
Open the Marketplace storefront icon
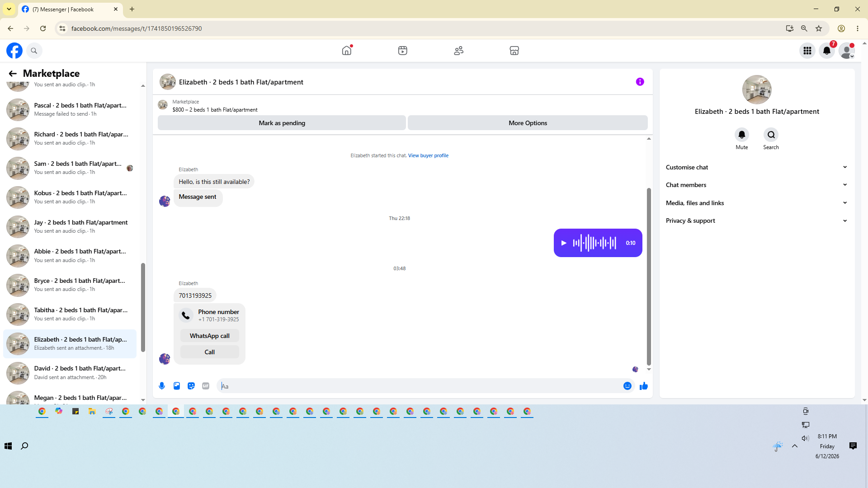514,51
